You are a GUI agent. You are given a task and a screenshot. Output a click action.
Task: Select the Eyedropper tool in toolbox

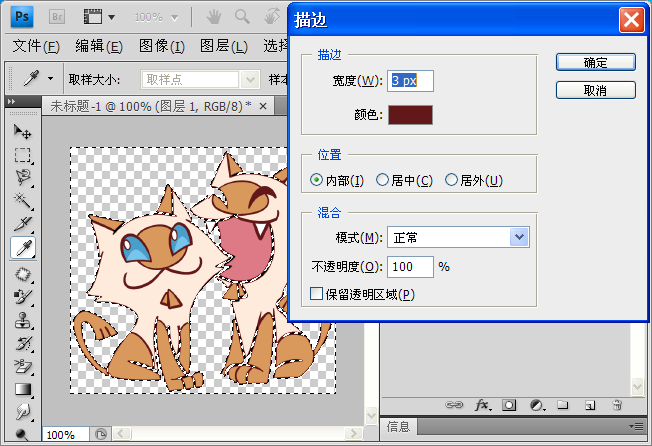click(23, 248)
